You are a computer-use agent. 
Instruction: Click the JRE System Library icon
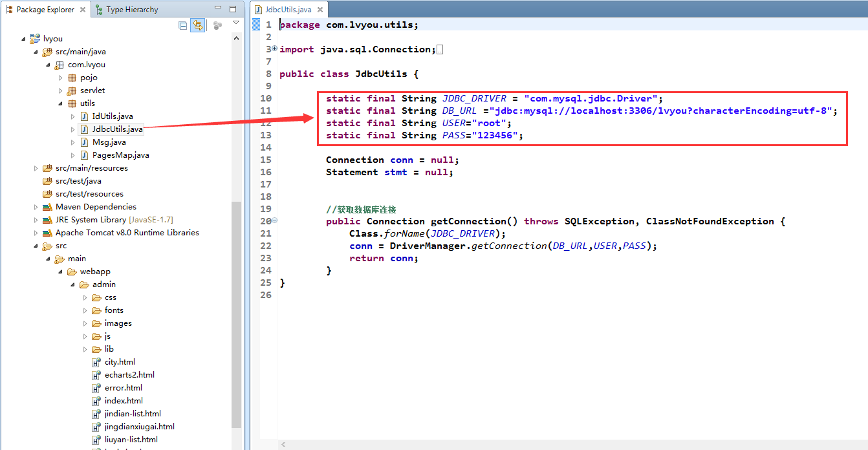pos(47,220)
